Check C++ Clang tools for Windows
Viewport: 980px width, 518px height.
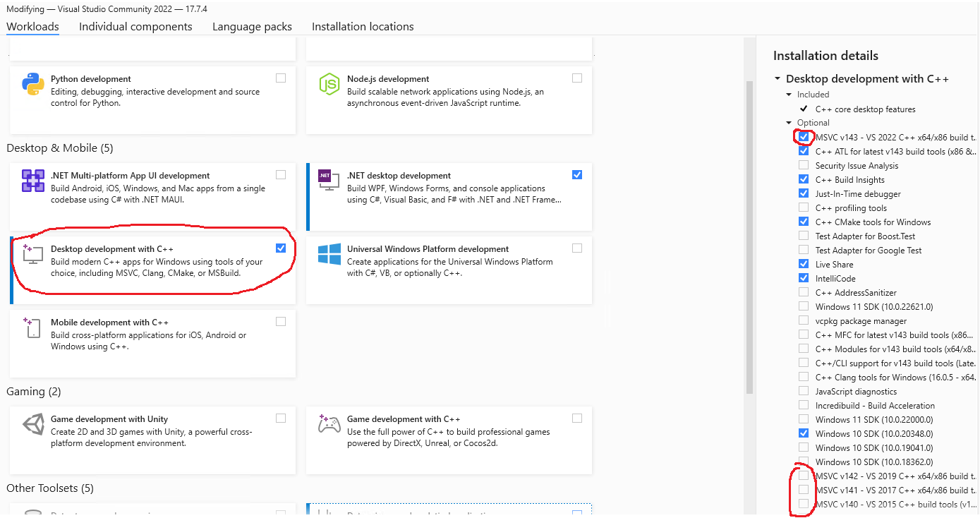[x=804, y=377]
